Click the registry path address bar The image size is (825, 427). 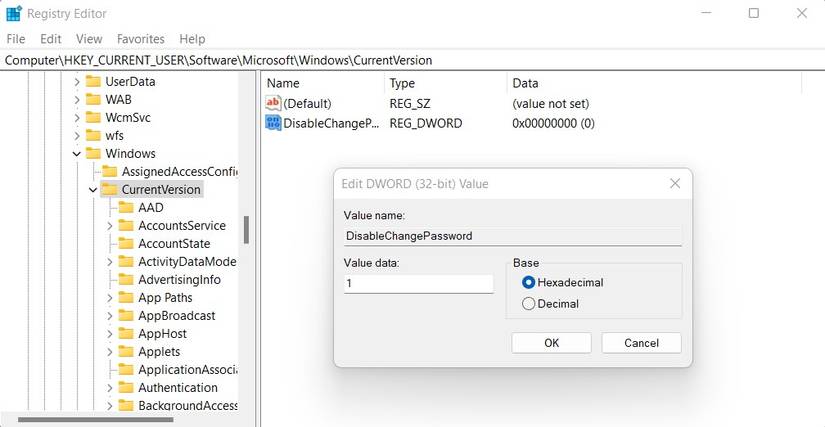point(412,60)
